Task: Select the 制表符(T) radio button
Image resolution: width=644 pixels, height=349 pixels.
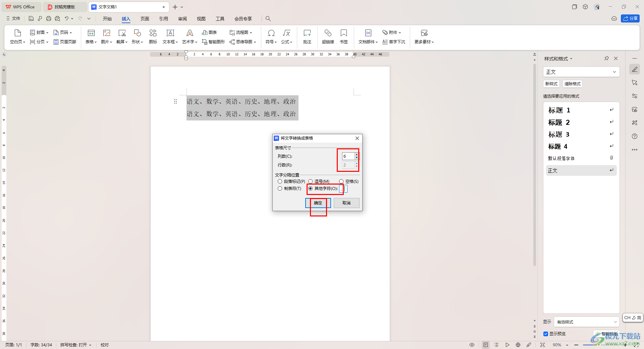Action: [280, 189]
